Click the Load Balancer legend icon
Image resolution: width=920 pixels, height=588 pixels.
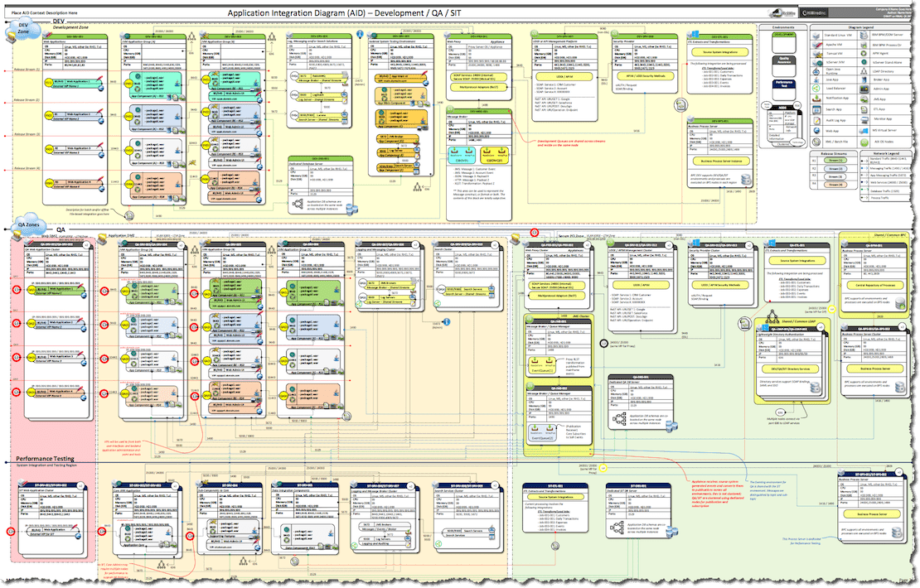click(816, 88)
